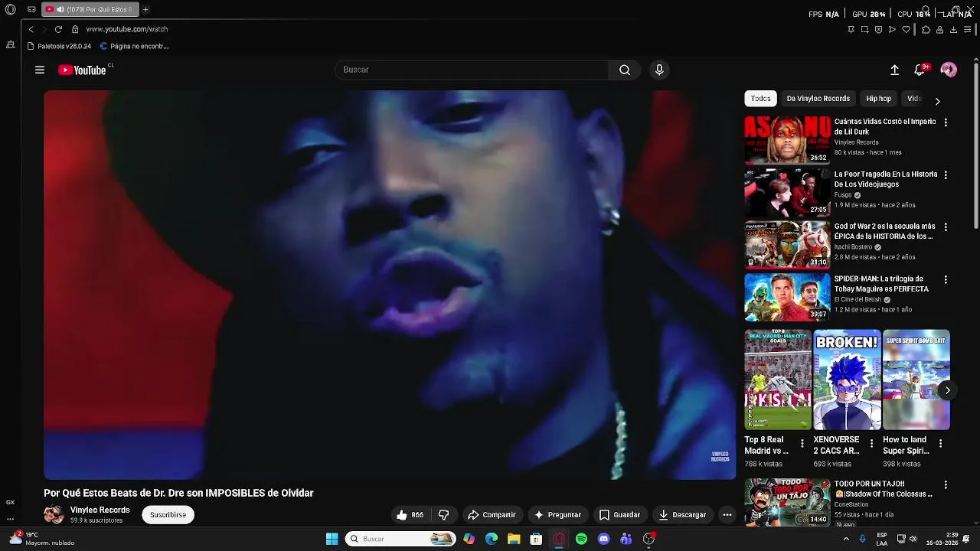This screenshot has height=551, width=980.
Task: Like the video with 866 likes
Action: click(410, 515)
